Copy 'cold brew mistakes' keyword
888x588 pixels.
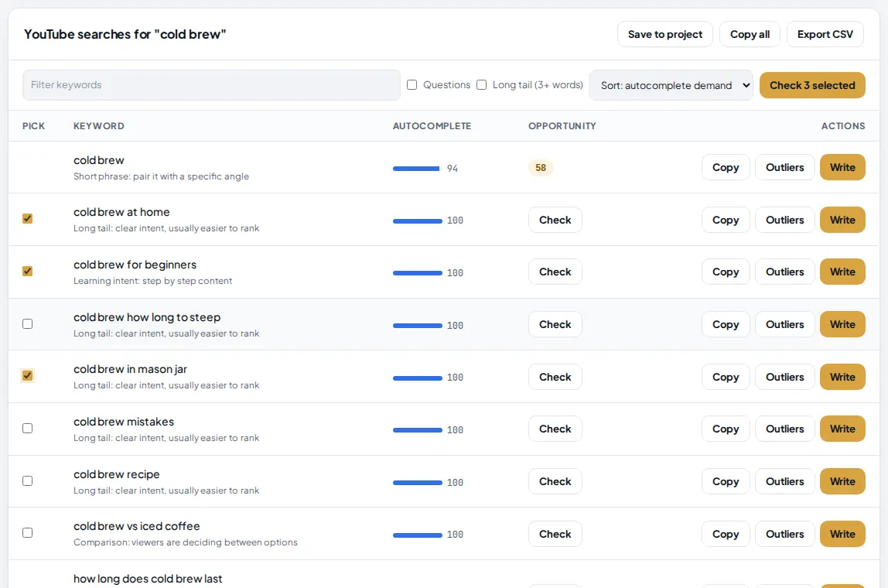[726, 429]
